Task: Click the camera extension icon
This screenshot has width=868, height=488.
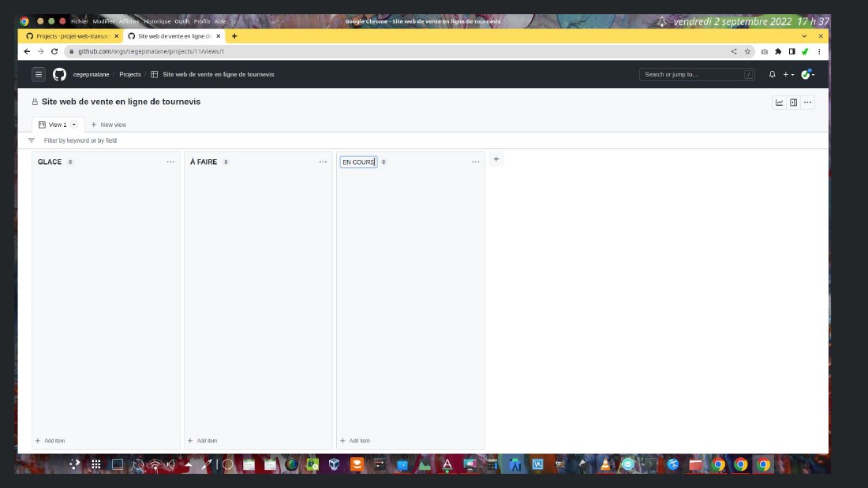Action: tap(765, 51)
